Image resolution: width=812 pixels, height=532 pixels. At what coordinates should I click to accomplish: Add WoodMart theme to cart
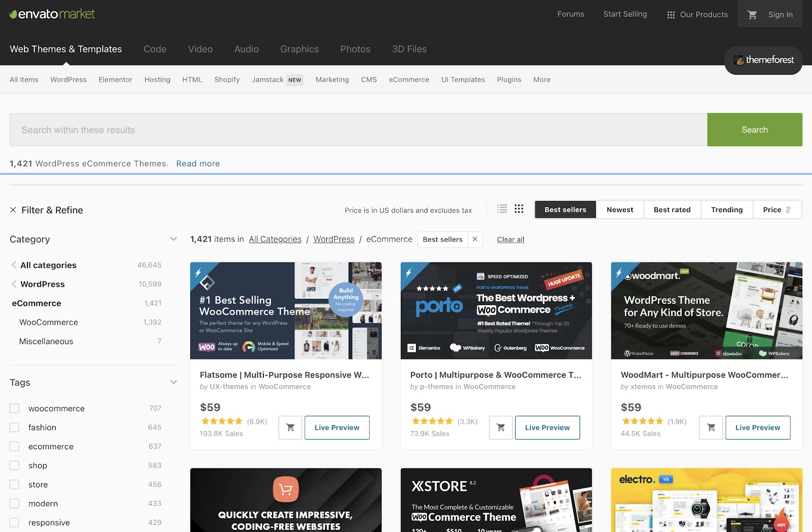coord(711,427)
